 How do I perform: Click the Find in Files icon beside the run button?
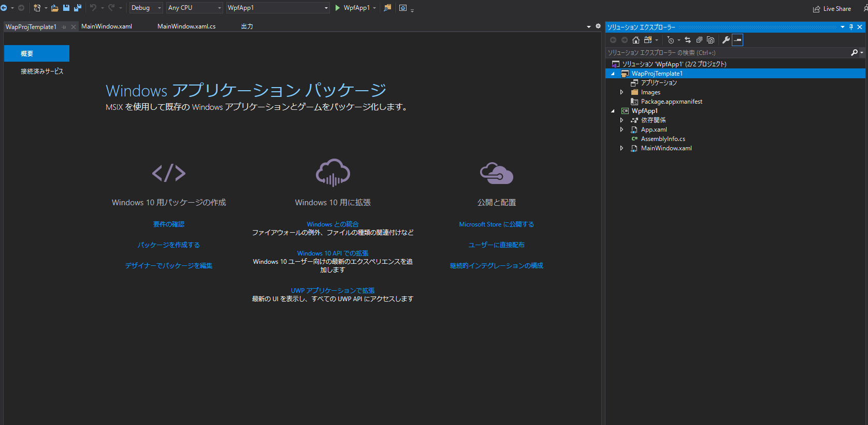click(387, 8)
